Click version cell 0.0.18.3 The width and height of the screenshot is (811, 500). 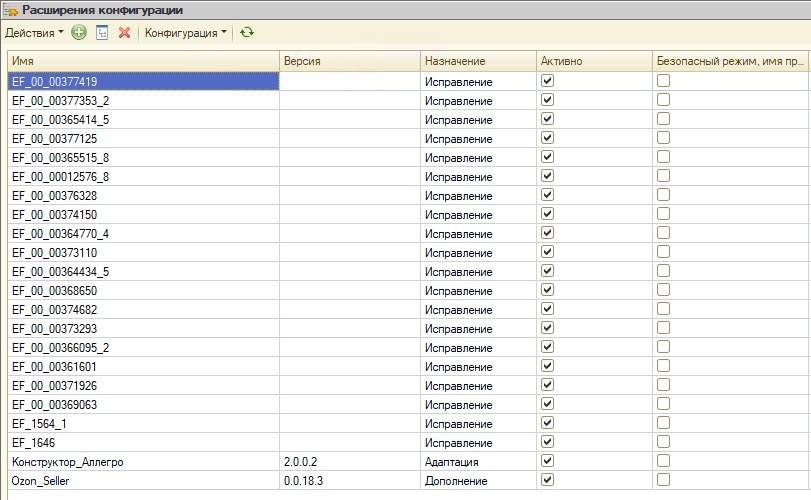click(x=350, y=481)
